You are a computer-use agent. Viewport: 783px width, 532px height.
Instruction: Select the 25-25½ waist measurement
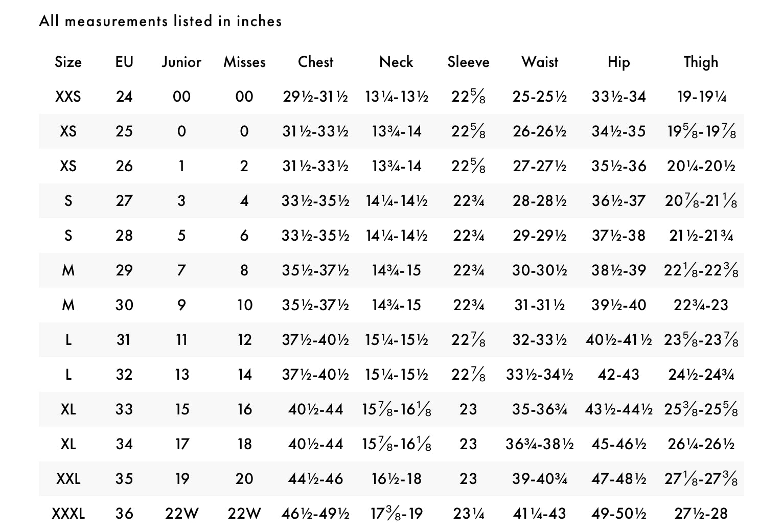pyautogui.click(x=540, y=97)
